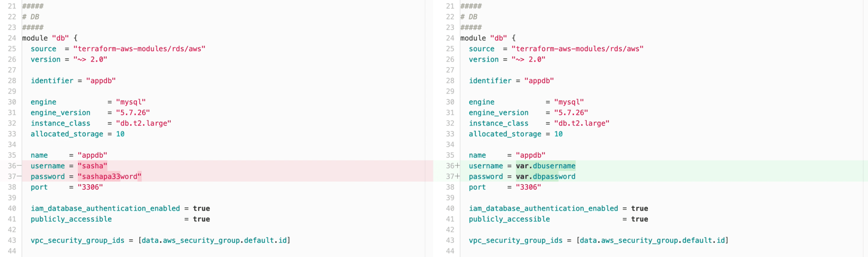The image size is (868, 257).
Task: Click the removed "sasha" username value
Action: point(92,166)
